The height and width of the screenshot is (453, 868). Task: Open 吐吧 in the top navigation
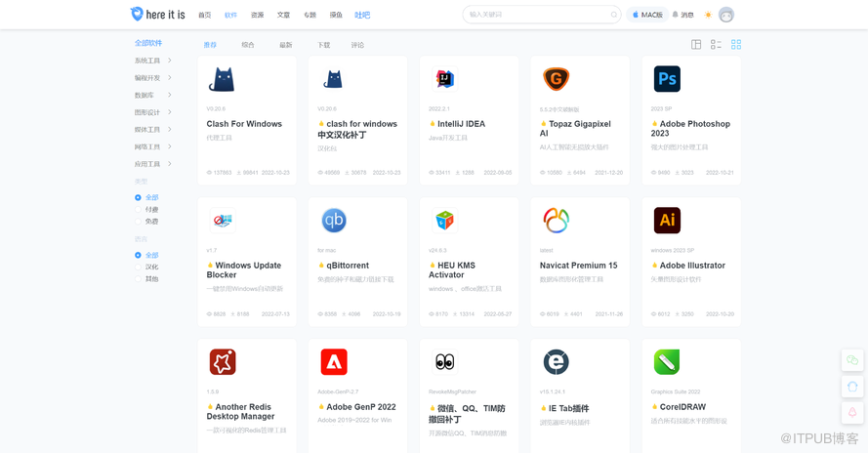click(362, 15)
